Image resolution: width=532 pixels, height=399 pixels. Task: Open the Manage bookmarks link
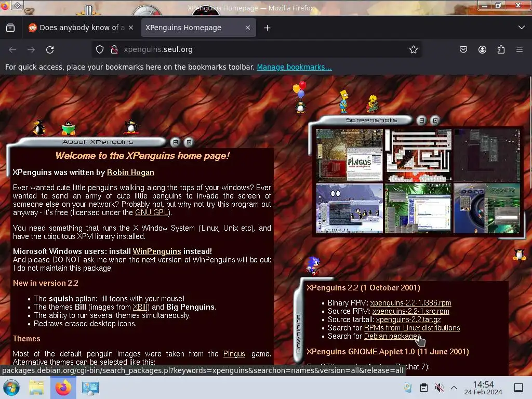tap(294, 67)
